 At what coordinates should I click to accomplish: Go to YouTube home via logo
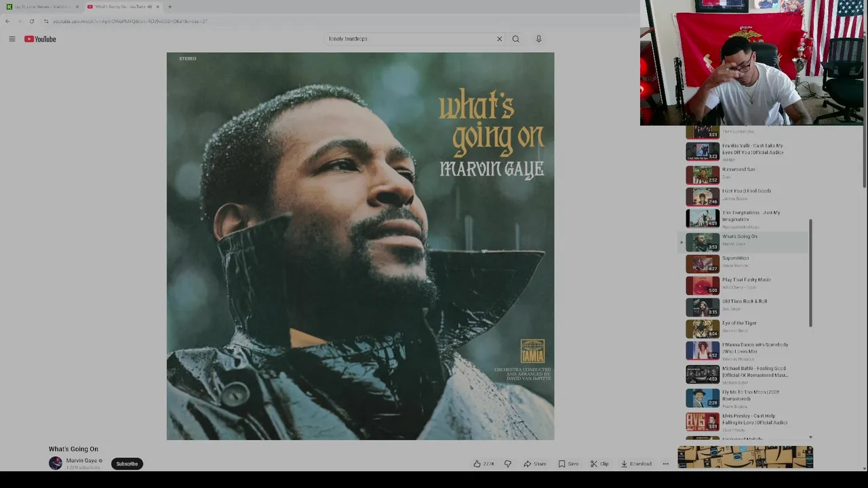(x=40, y=39)
